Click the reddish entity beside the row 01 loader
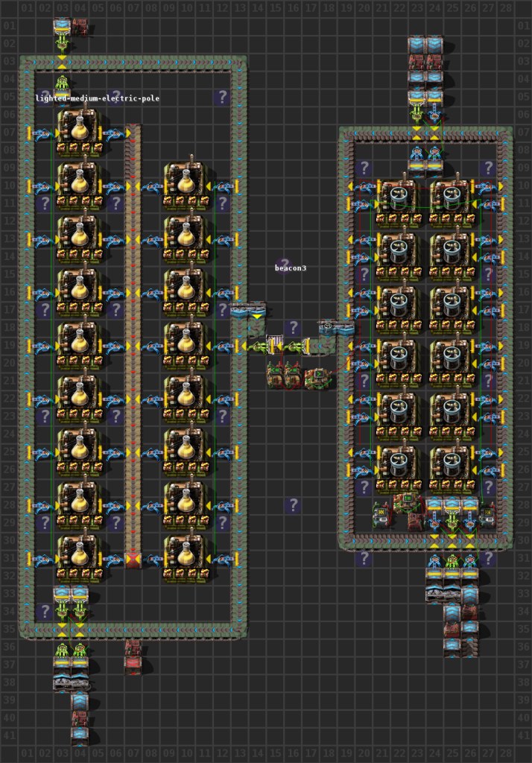Viewport: 532px width, 763px height. coord(80,26)
